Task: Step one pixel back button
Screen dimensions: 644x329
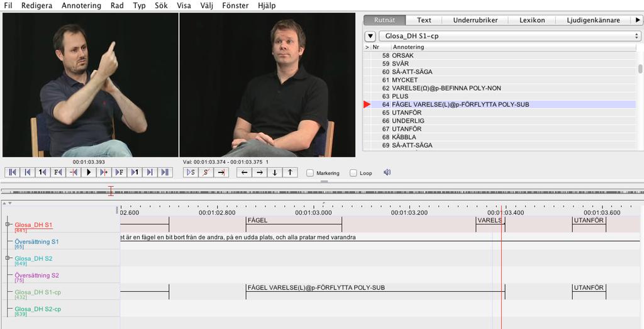Action: tap(73, 172)
